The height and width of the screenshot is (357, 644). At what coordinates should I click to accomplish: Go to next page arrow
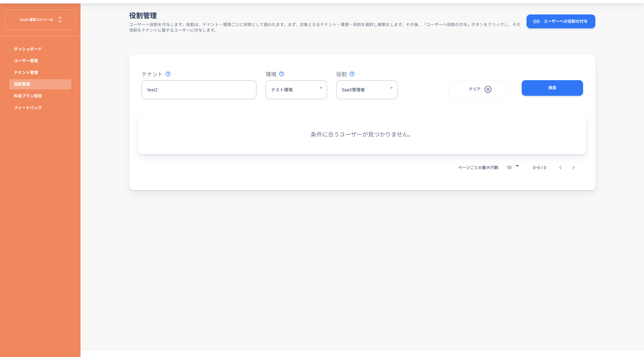tap(573, 168)
